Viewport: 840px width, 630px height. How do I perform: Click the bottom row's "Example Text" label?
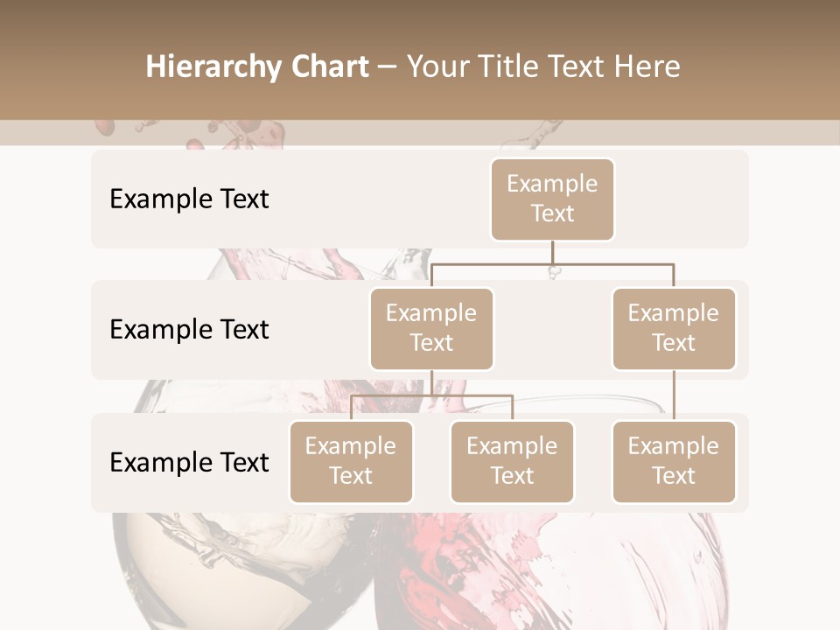coord(189,462)
